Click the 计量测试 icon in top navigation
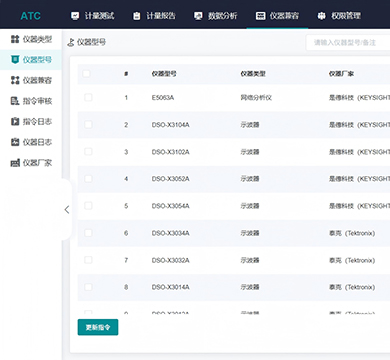The height and width of the screenshot is (360, 390). [75, 16]
